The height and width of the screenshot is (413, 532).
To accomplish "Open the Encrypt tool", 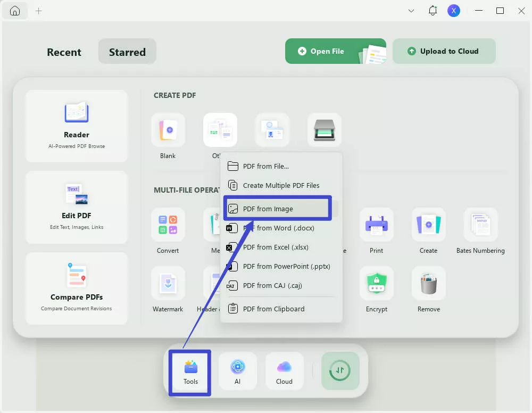I will pyautogui.click(x=376, y=283).
